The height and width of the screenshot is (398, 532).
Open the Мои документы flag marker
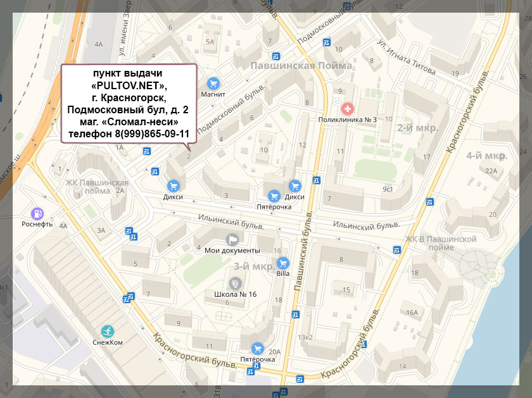point(232,239)
